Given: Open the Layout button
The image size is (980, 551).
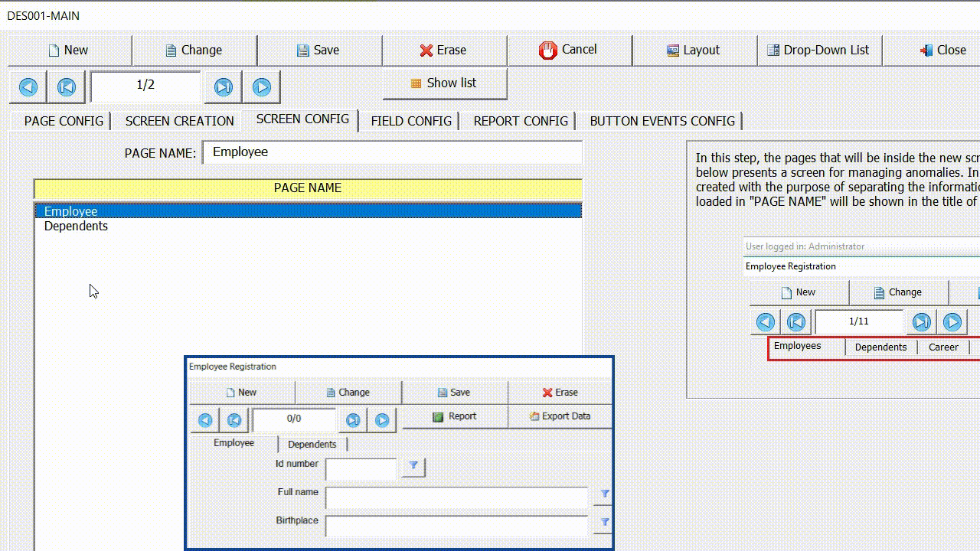Looking at the screenshot, I should tap(694, 50).
